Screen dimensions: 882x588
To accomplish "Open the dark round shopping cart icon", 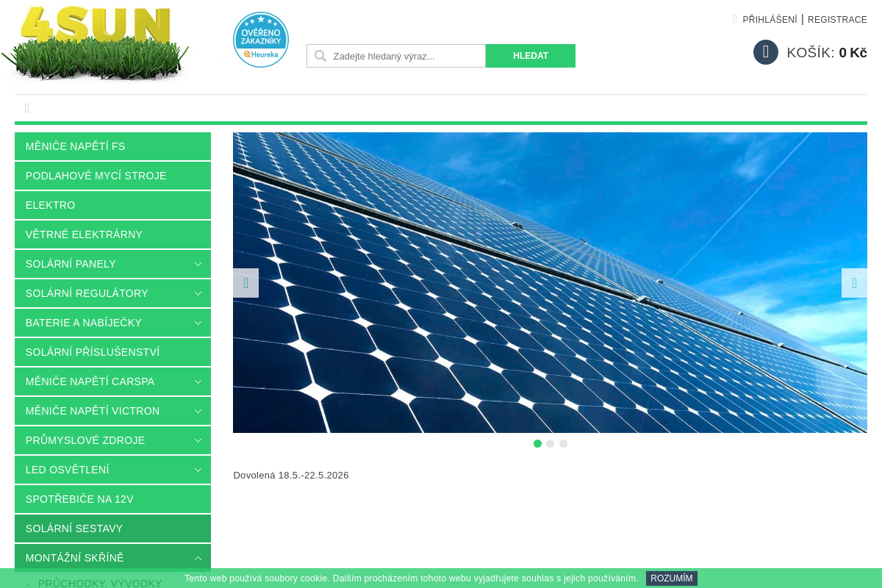I will pyautogui.click(x=766, y=52).
